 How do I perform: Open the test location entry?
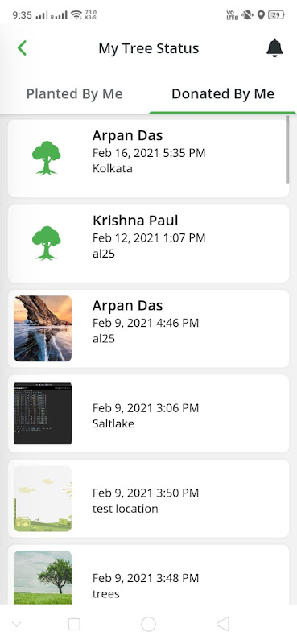click(148, 498)
